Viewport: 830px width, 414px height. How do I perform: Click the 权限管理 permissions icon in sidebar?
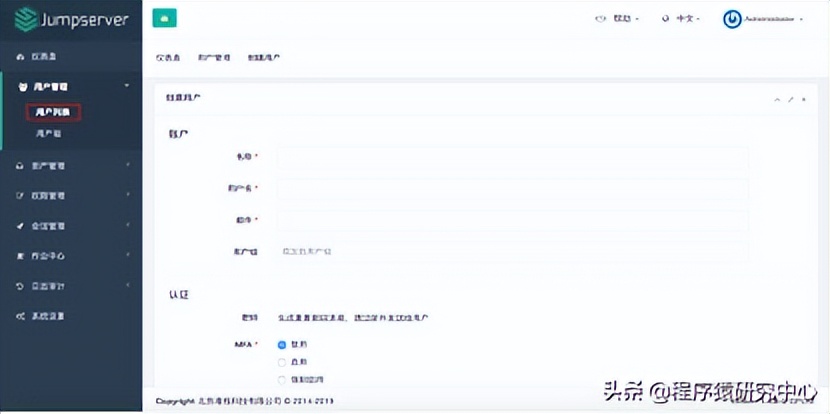(x=20, y=196)
